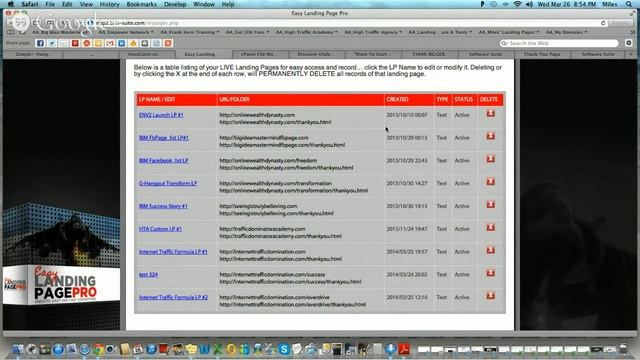The width and height of the screenshot is (640, 360).
Task: Switch to the cPanel File Ma... tab
Action: [x=260, y=54]
